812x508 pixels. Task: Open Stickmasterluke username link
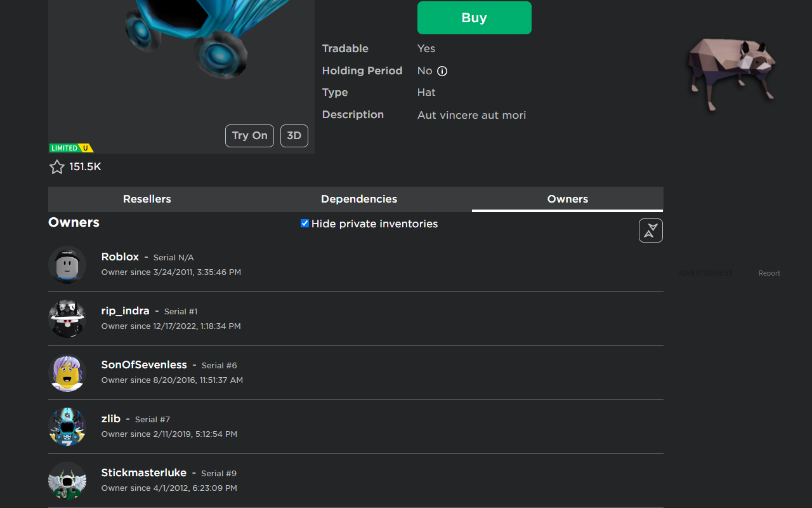(144, 472)
